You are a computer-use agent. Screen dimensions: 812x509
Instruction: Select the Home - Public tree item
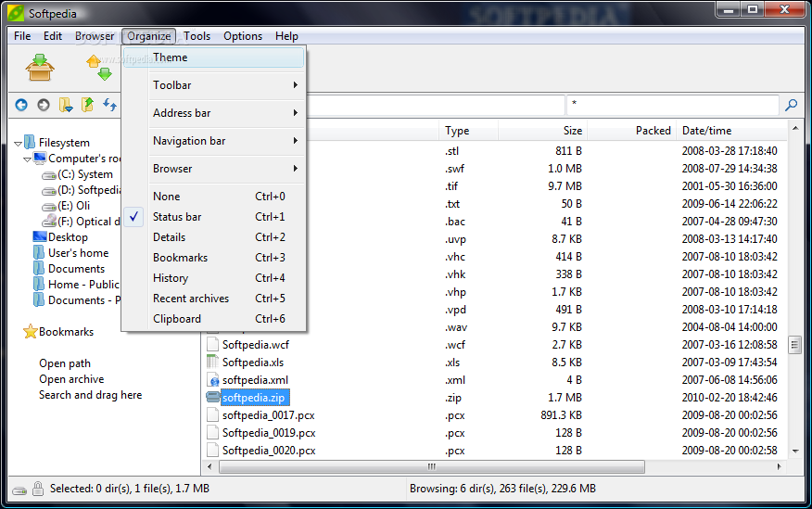84,285
